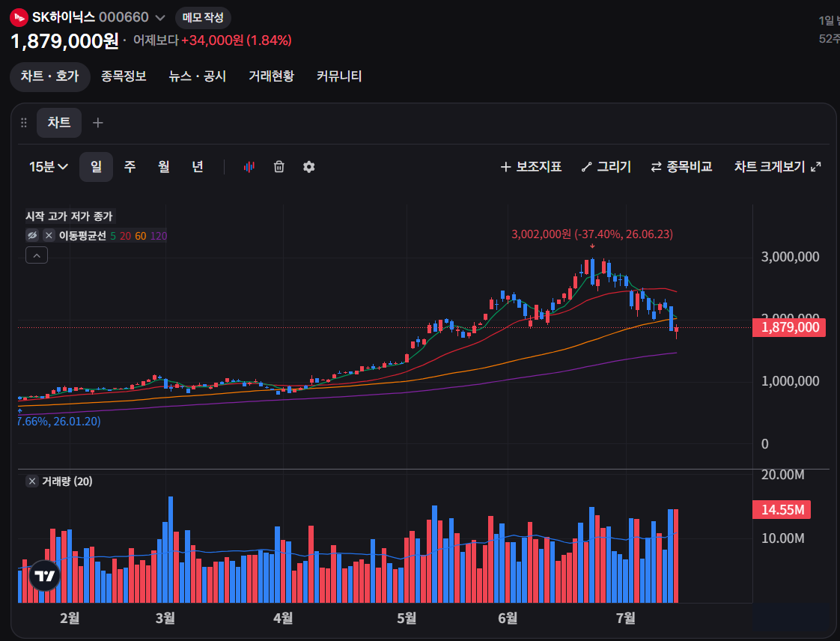The height and width of the screenshot is (641, 840).
Task: Click the trash can delete icon
Action: pyautogui.click(x=279, y=167)
